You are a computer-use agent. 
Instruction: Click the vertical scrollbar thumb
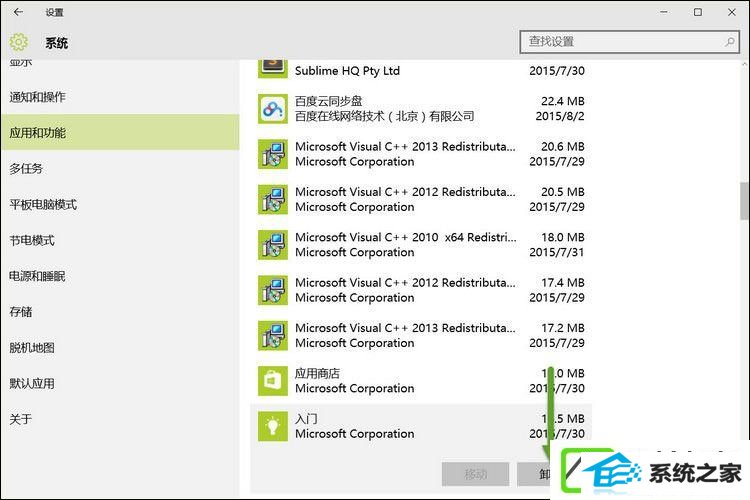click(x=744, y=200)
